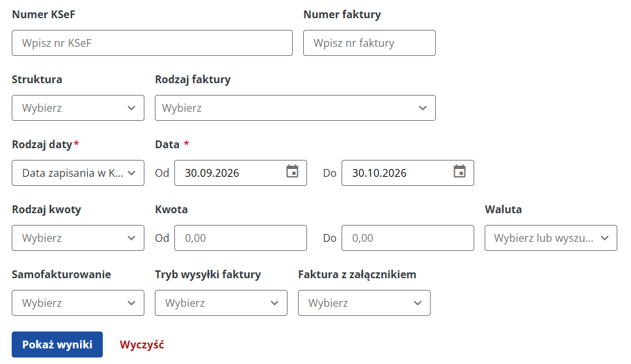Focus the Numer KSeF input field
The height and width of the screenshot is (364, 631).
152,43
